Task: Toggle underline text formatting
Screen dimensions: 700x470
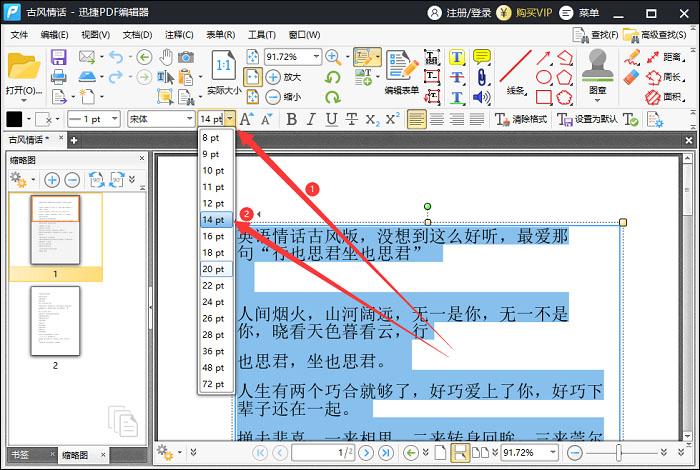Action: 332,119
